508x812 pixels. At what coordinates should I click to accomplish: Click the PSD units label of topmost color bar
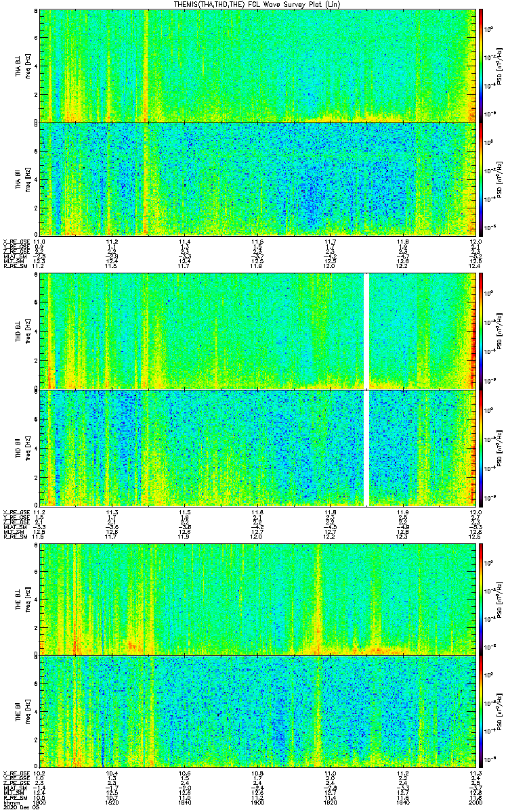click(x=499, y=66)
